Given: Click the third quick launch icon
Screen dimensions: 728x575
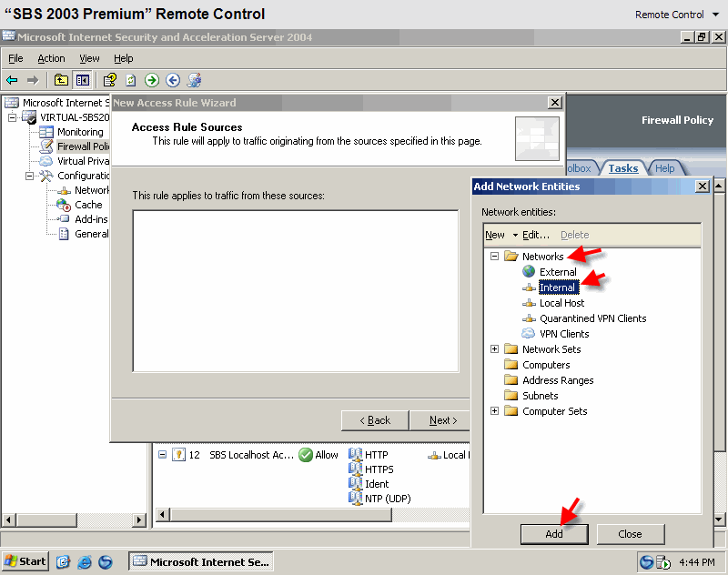Looking at the screenshot, I should click(x=106, y=562).
